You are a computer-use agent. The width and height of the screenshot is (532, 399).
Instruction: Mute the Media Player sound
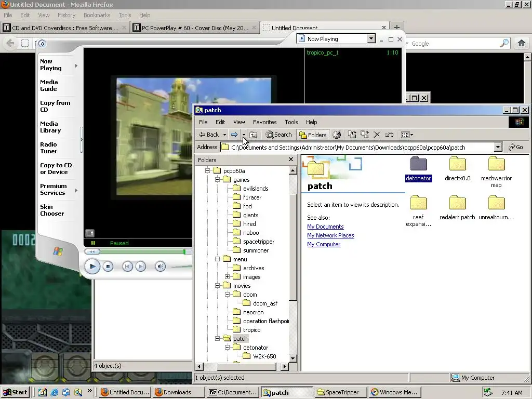[161, 267]
